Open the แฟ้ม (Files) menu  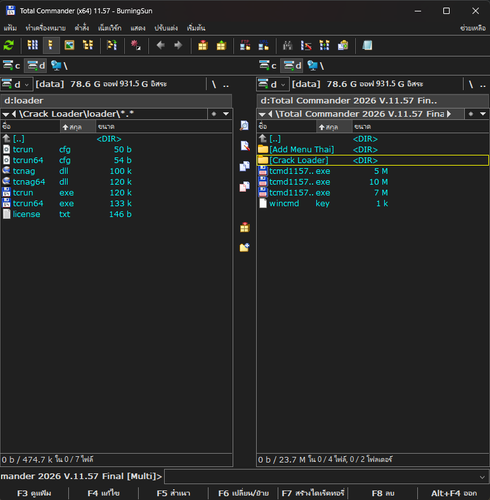pos(10,28)
